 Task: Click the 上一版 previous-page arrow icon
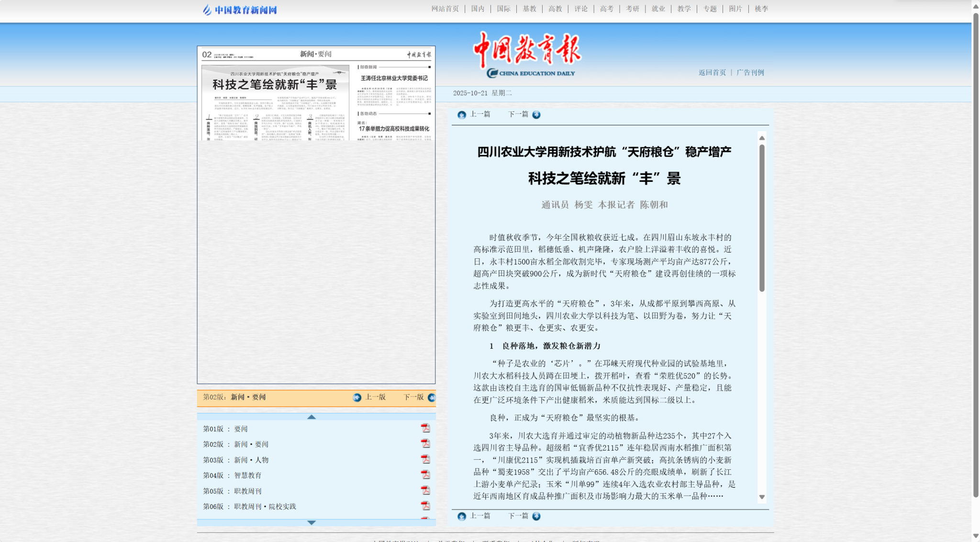pyautogui.click(x=357, y=398)
